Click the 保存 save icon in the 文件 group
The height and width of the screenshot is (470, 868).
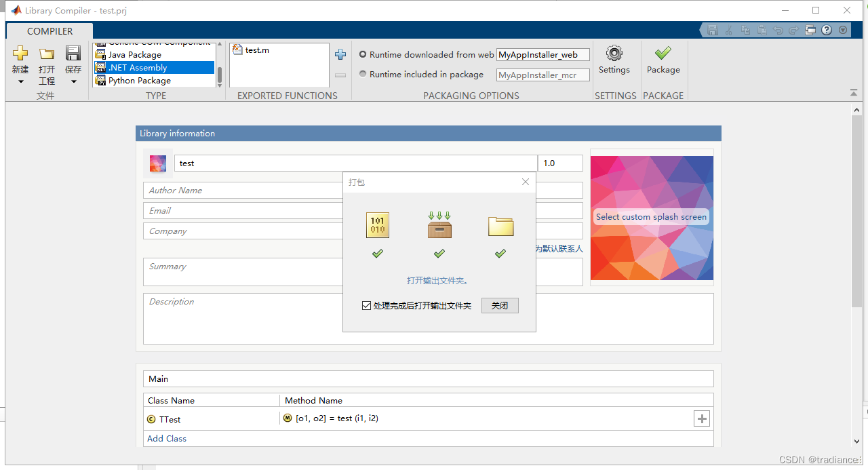pos(73,53)
